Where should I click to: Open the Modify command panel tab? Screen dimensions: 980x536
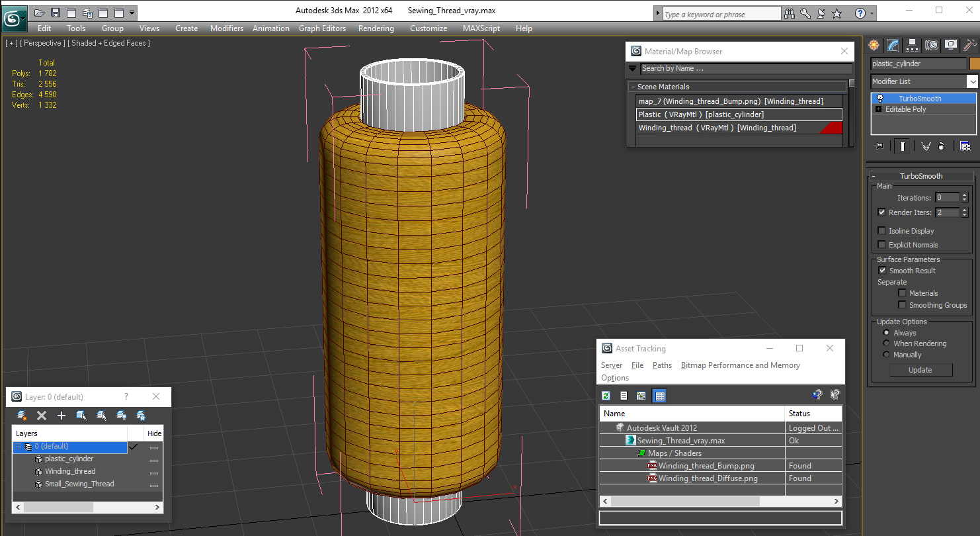[893, 45]
